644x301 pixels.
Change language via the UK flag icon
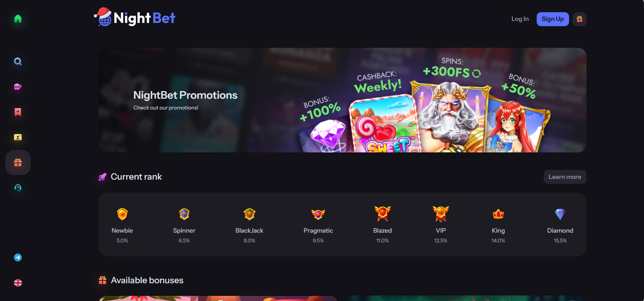(x=18, y=283)
